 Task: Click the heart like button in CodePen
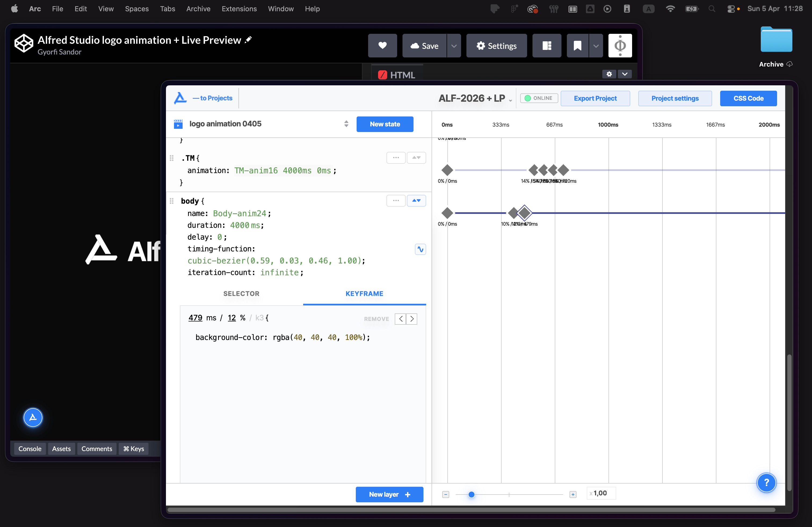point(382,46)
